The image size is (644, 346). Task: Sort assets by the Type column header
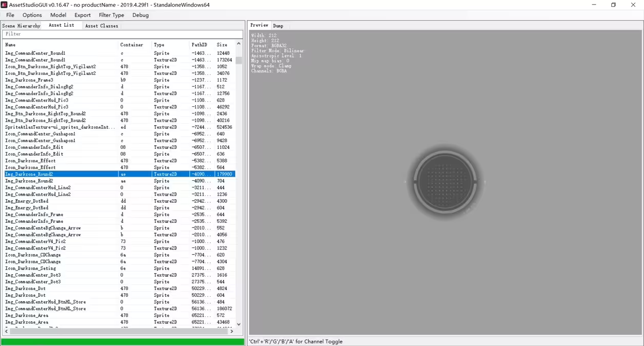[169, 45]
